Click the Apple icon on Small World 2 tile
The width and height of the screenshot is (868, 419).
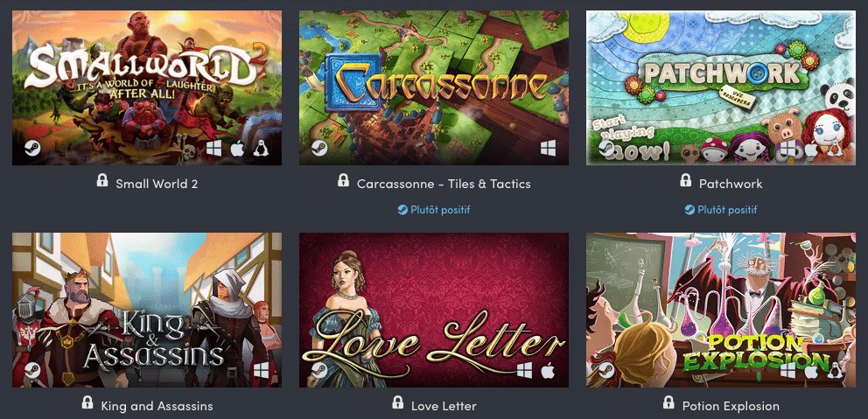pos(237,149)
